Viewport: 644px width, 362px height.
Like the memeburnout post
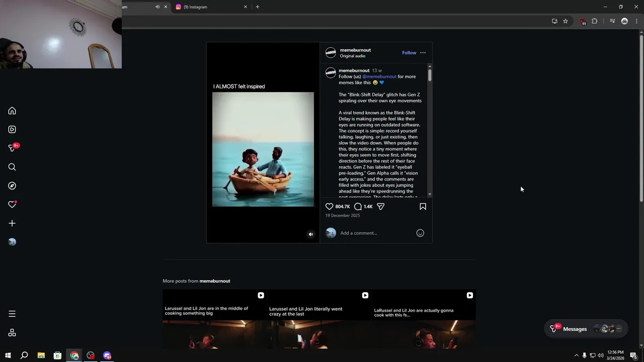click(x=329, y=207)
